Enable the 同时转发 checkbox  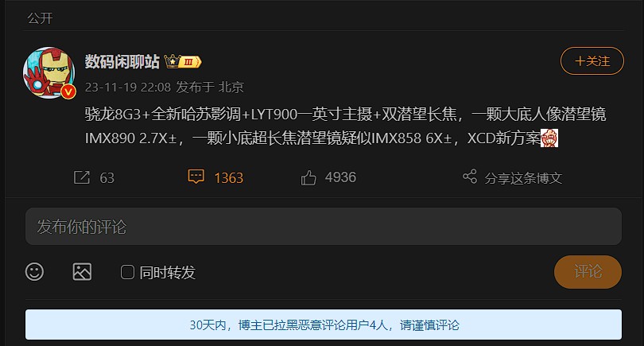click(127, 272)
